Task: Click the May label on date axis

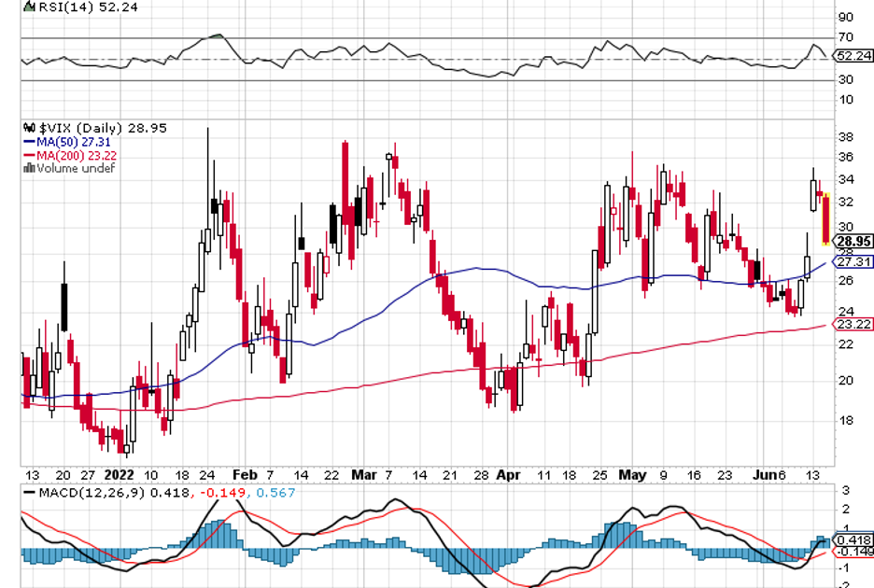Action: click(632, 473)
